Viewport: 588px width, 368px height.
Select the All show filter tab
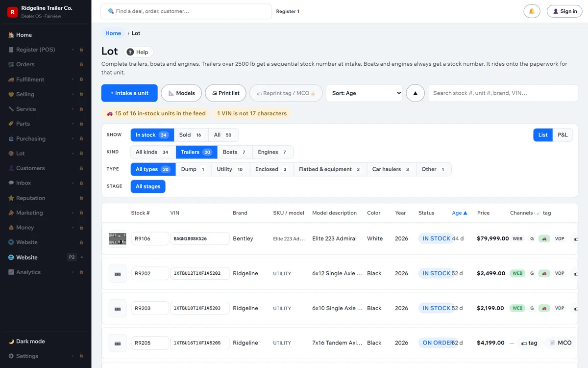pos(223,135)
